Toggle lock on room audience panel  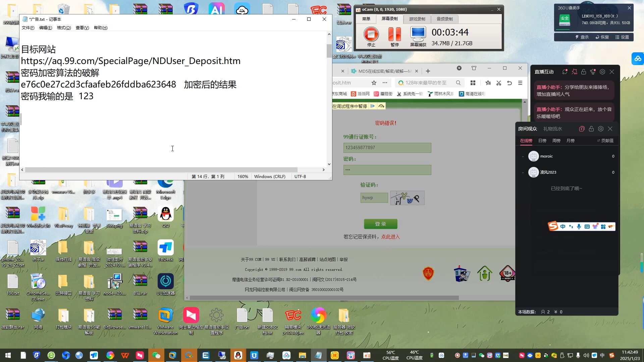(x=591, y=129)
